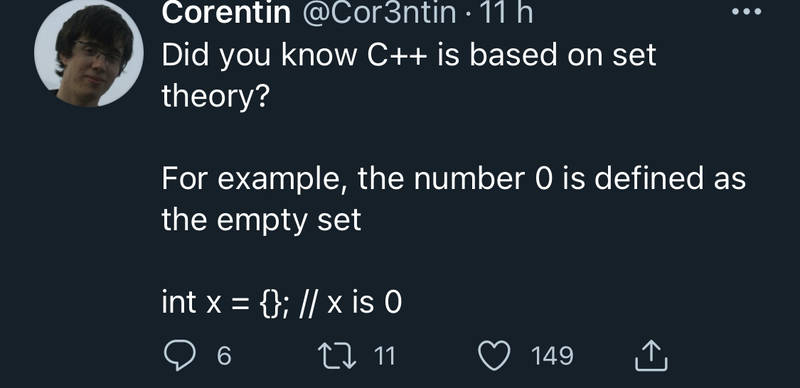This screenshot has width=800, height=388.
Task: Open the Corentin display name profile link
Action: click(x=227, y=13)
